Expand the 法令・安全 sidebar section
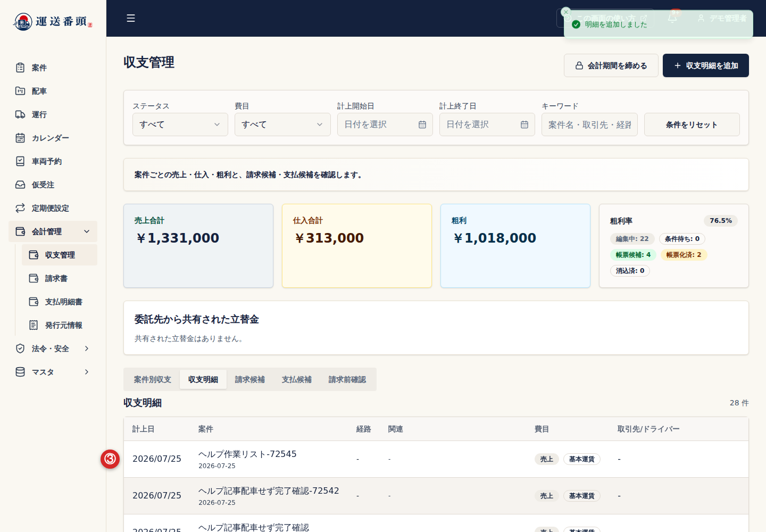The image size is (766, 532). 53,348
